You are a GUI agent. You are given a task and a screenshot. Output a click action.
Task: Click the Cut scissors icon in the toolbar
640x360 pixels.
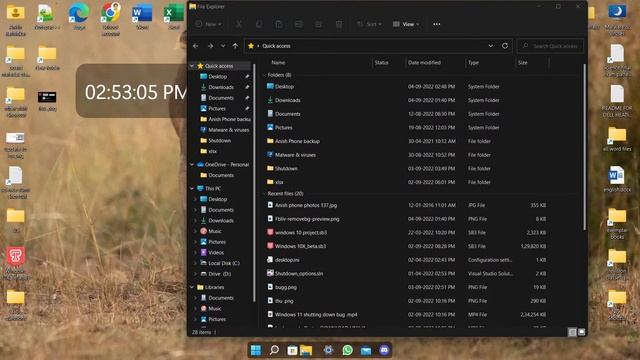(239, 24)
